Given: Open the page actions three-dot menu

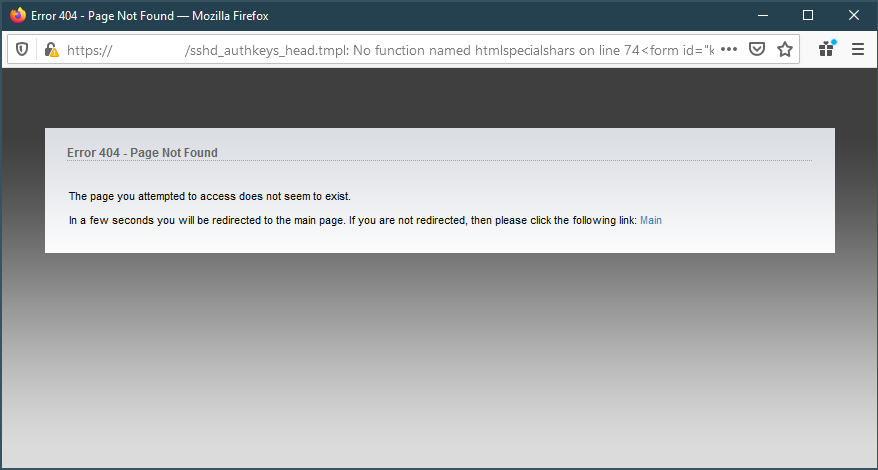Looking at the screenshot, I should click(729, 49).
